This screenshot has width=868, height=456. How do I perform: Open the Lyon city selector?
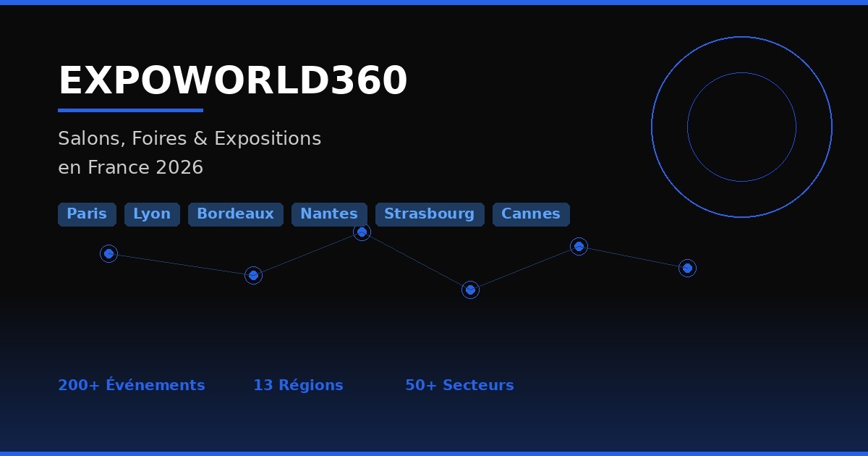[x=152, y=214]
